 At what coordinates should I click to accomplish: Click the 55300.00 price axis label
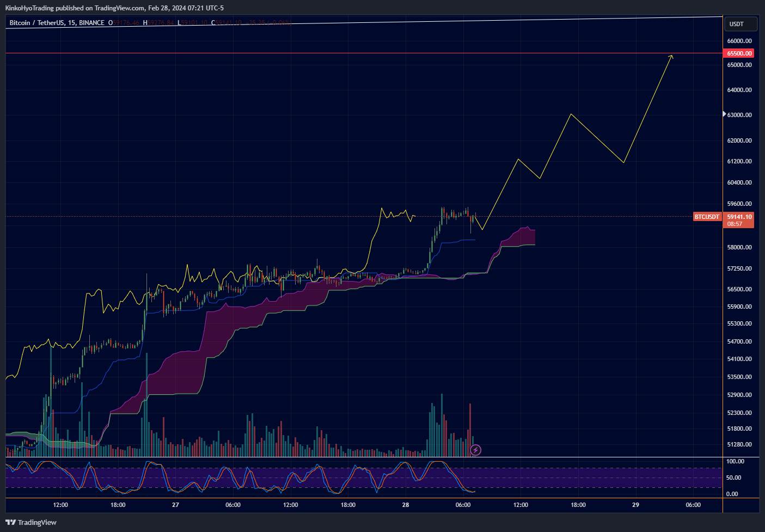click(x=739, y=323)
